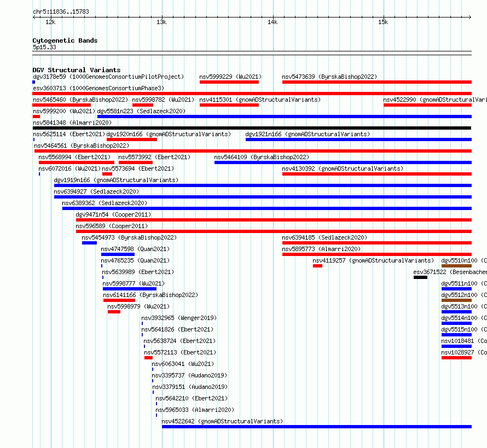The height and width of the screenshot is (448, 487).
Task: Select nsv5625114 (Ebert2021) label
Action: click(69, 134)
